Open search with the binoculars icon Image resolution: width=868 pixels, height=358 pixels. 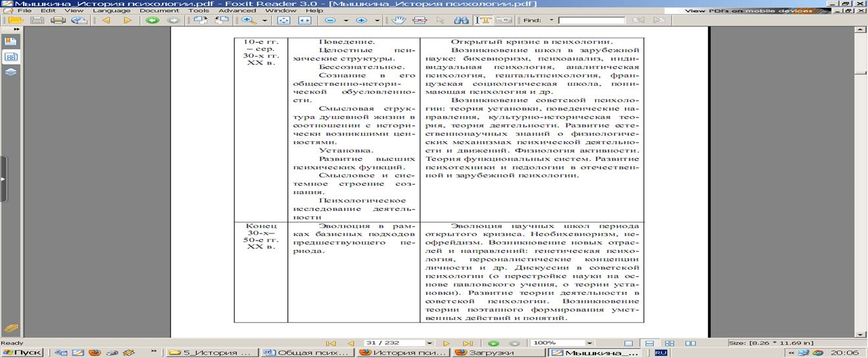pos(460,20)
